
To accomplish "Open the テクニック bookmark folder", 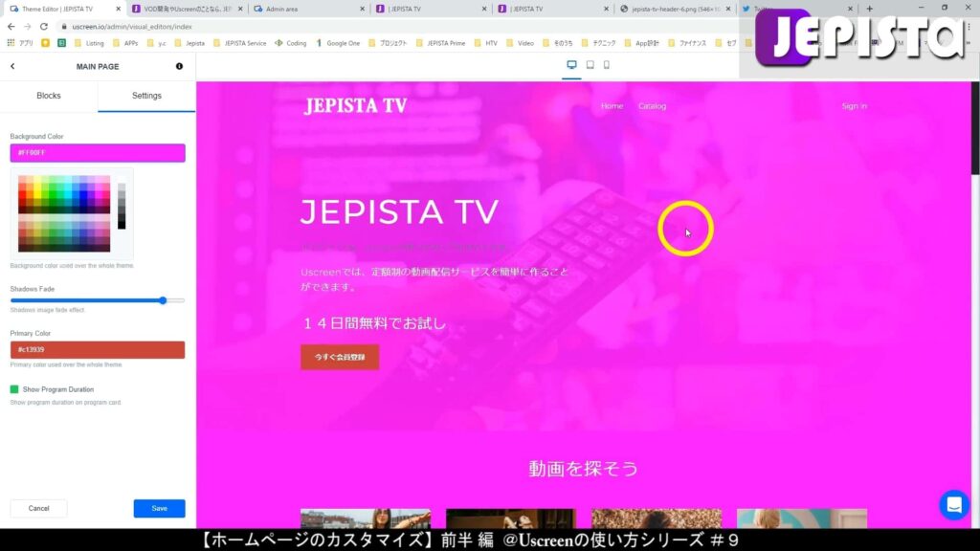I will [598, 43].
